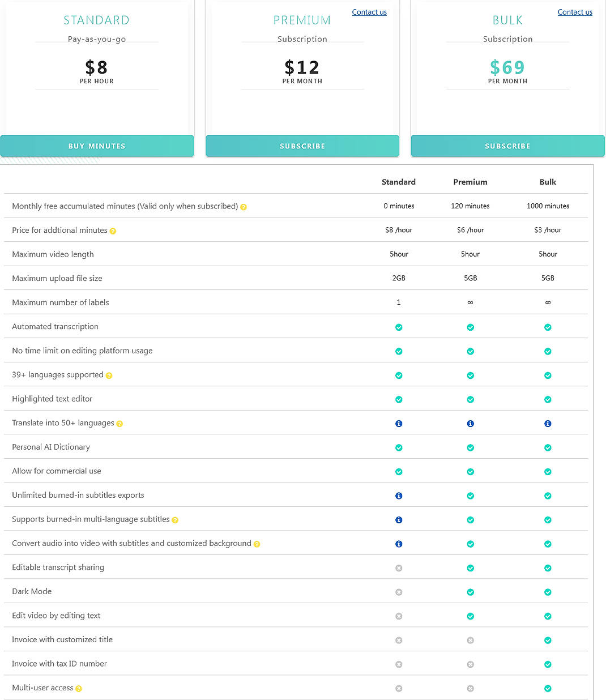Viewport: 606px width, 700px height.
Task: Click SUBSCRIBE under the Bulk plan
Action: (507, 146)
